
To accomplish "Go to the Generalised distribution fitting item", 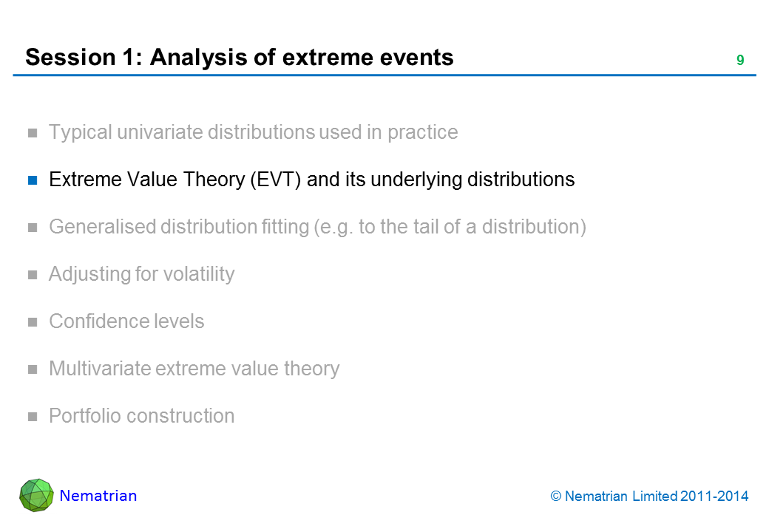I will pos(317,227).
